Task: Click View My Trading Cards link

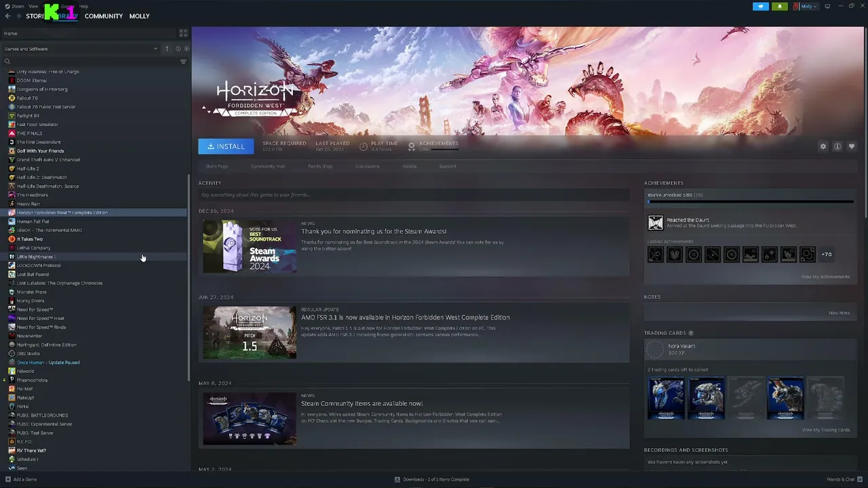Action: coord(826,430)
